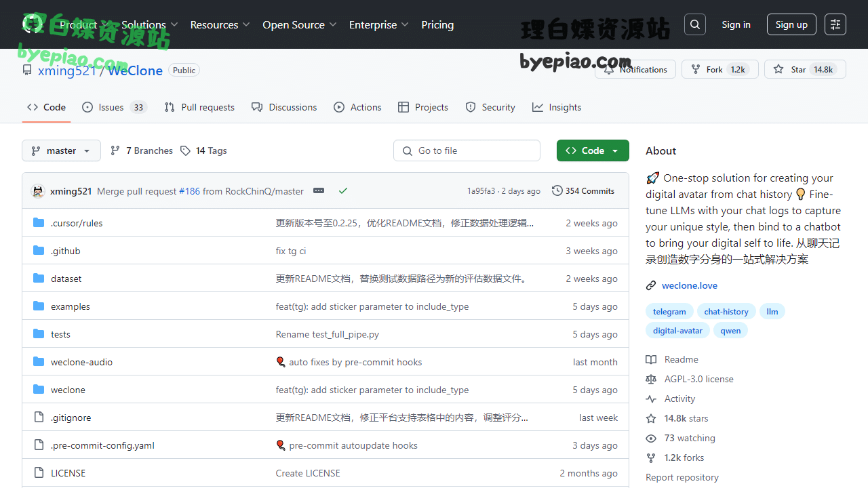
Task: Select the Code tab
Action: point(46,107)
